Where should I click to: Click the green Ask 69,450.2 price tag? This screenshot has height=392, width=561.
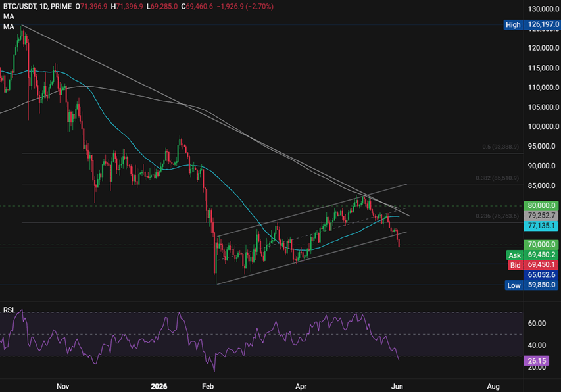(x=532, y=255)
